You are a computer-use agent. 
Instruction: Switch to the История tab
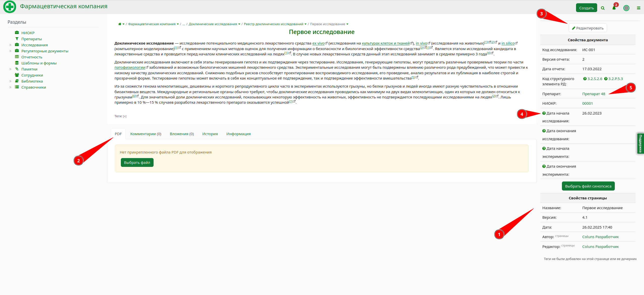point(210,134)
